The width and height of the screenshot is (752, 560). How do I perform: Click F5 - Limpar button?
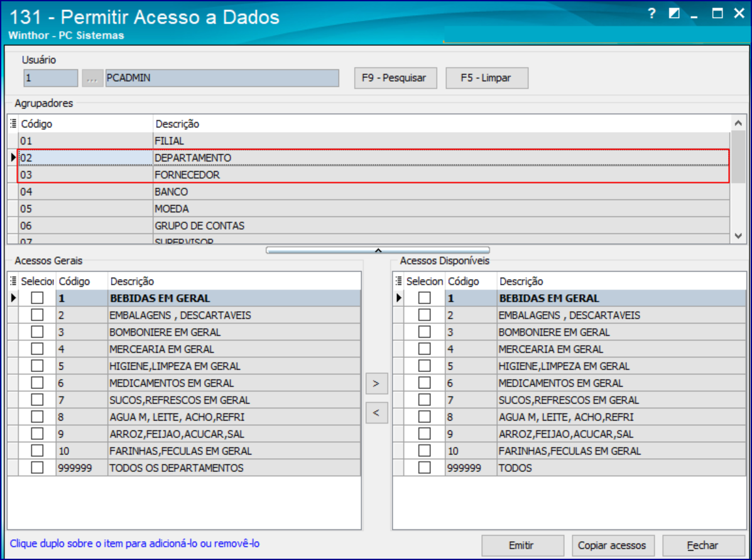(x=487, y=78)
